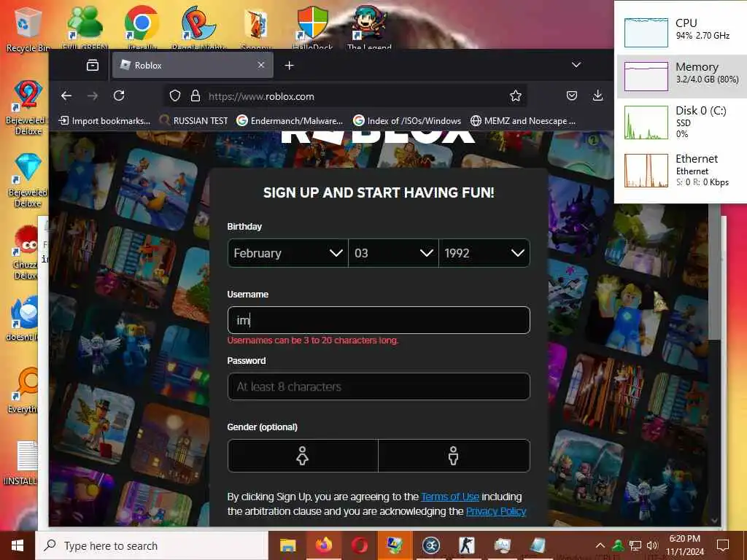747x560 pixels.
Task: Open the Opera browser taskbar icon
Action: coord(359,545)
